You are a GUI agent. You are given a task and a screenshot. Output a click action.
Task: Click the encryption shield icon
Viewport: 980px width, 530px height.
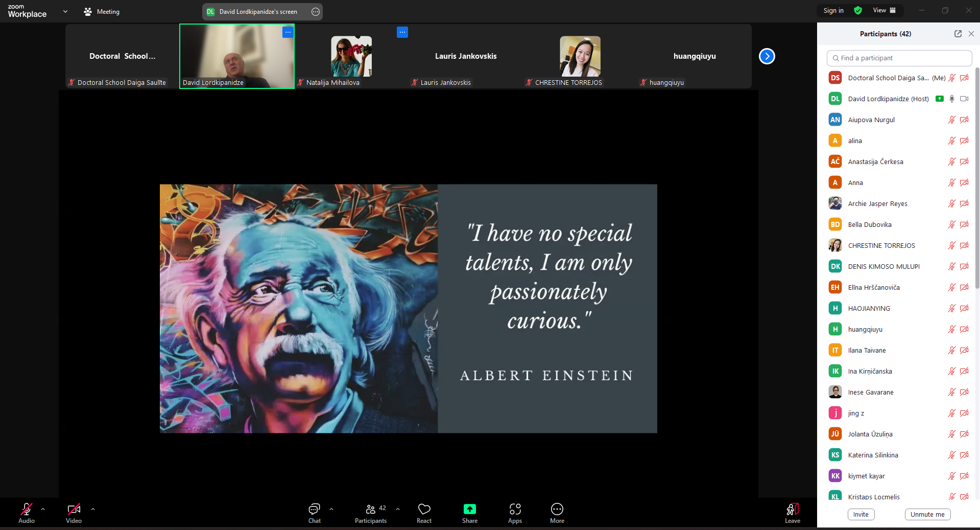click(x=858, y=11)
